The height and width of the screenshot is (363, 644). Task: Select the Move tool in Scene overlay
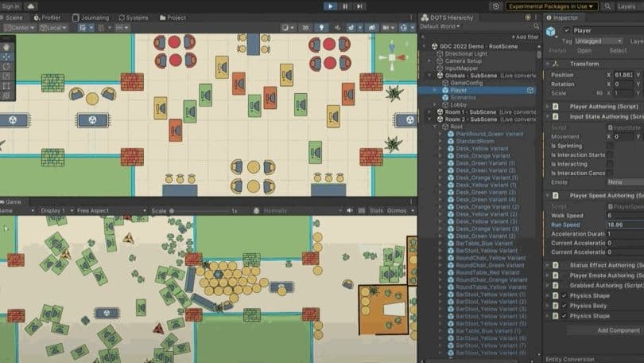[x=7, y=57]
